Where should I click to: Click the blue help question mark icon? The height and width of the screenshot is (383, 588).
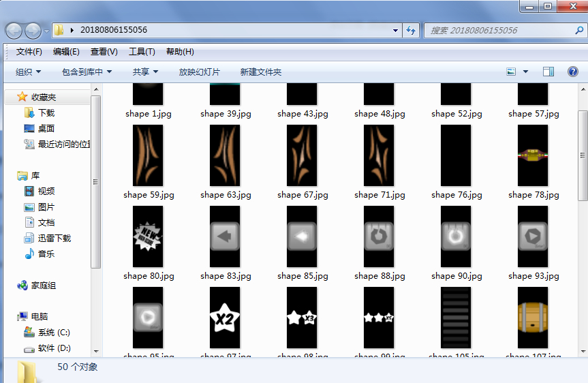[x=573, y=72]
